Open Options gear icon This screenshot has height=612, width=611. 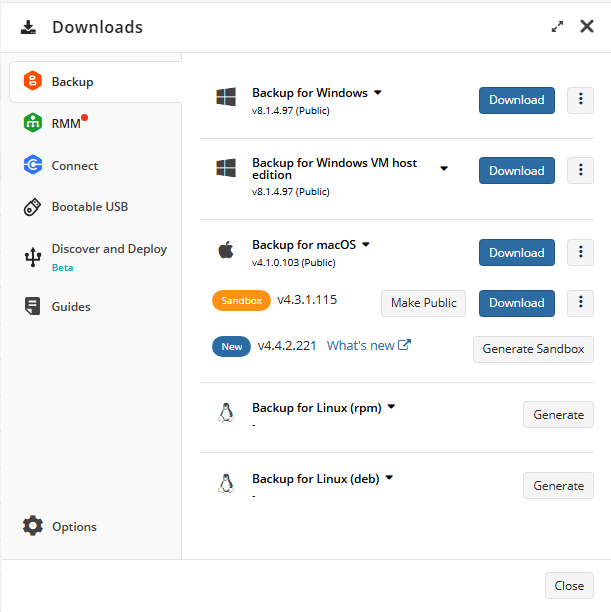pyautogui.click(x=33, y=526)
